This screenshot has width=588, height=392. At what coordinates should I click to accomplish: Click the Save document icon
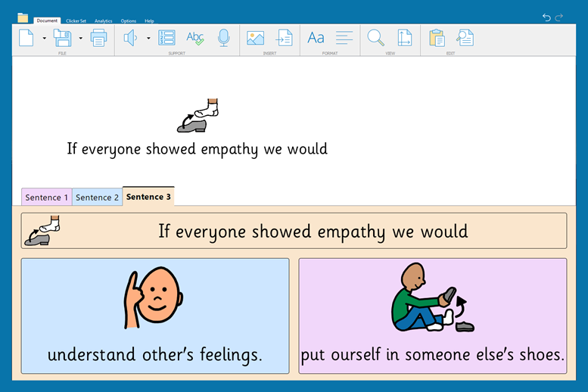click(x=62, y=38)
